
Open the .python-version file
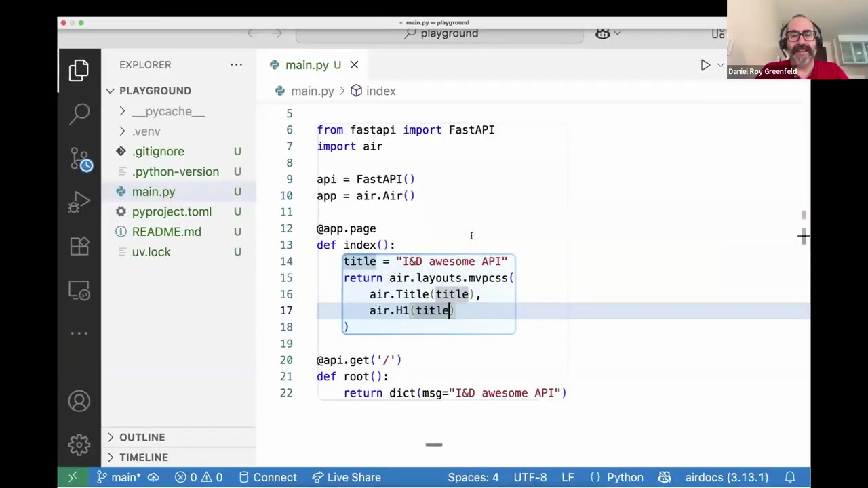tap(175, 171)
